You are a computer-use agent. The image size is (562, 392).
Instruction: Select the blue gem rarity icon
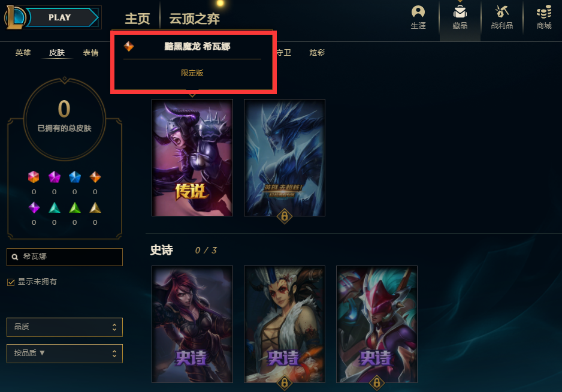point(74,177)
